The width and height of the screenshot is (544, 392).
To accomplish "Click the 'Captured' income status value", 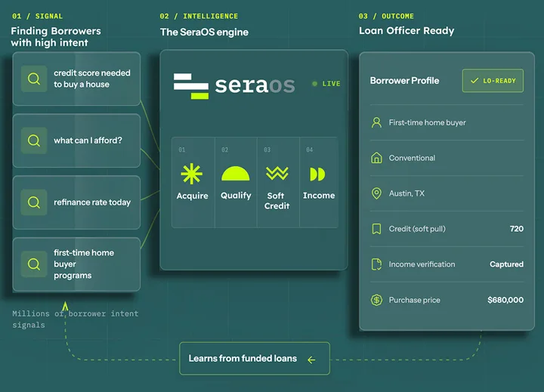I will (x=506, y=264).
